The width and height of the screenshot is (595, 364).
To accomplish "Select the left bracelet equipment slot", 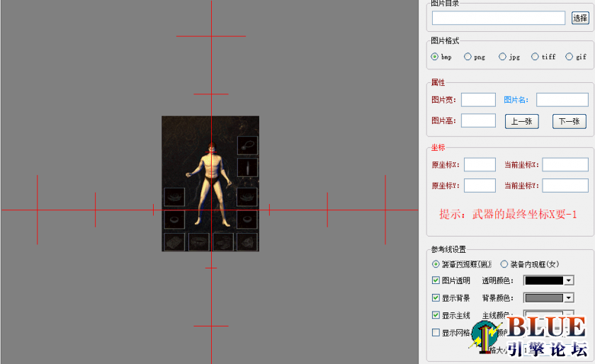I will click(174, 197).
